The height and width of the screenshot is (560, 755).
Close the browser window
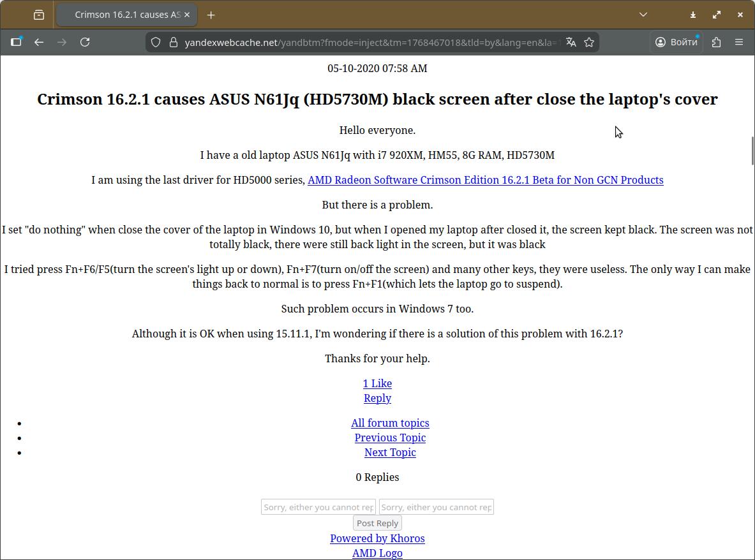pyautogui.click(x=740, y=15)
